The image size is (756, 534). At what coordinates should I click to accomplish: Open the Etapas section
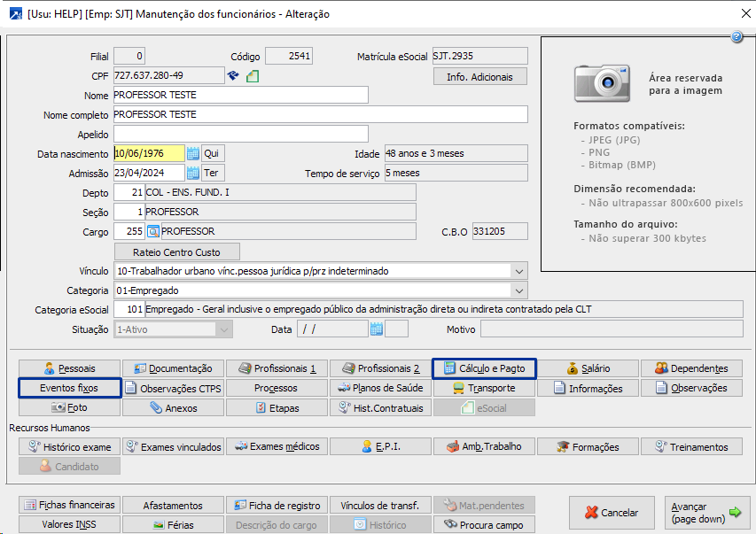[277, 407]
